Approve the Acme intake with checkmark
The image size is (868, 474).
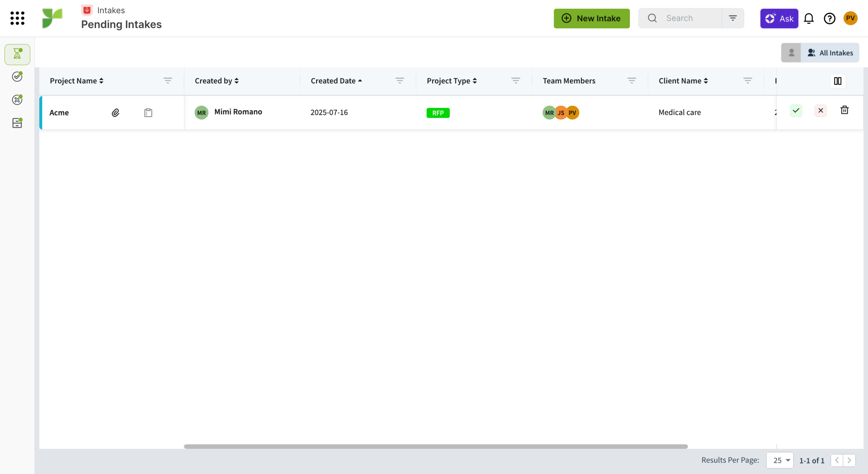(796, 111)
